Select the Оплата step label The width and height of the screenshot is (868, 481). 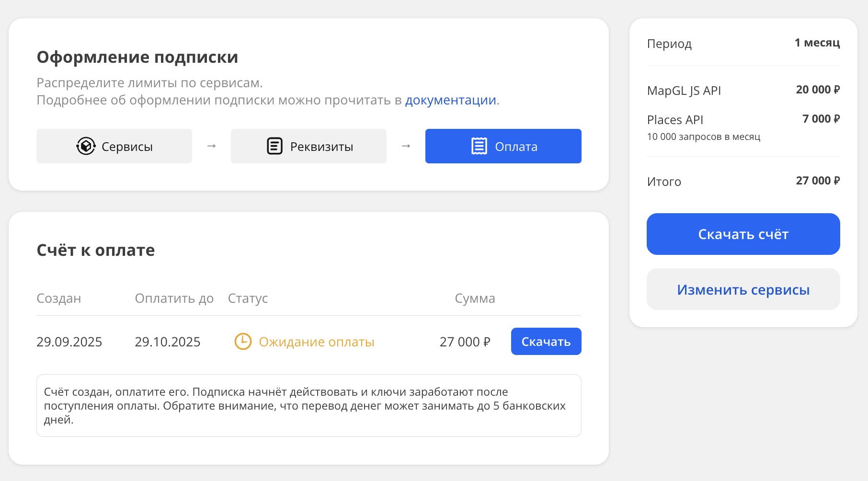click(516, 147)
